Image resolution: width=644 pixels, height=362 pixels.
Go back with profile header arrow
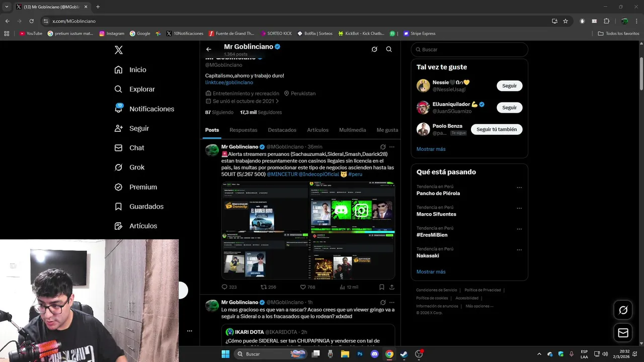[x=209, y=49]
